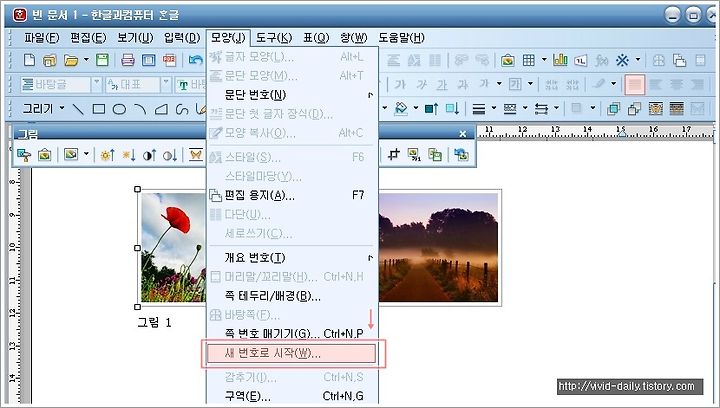
Task: Select the misty road landscape picture
Action: coord(438,247)
